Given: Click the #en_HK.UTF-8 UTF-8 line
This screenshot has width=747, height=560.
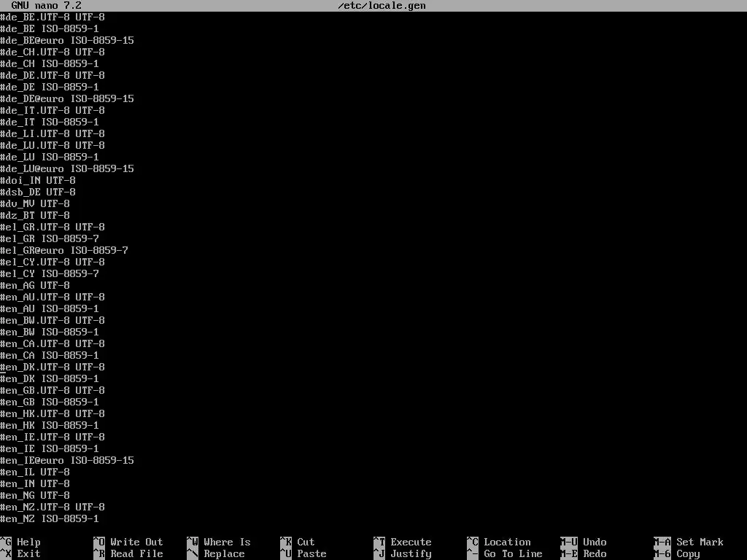Looking at the screenshot, I should [x=53, y=414].
